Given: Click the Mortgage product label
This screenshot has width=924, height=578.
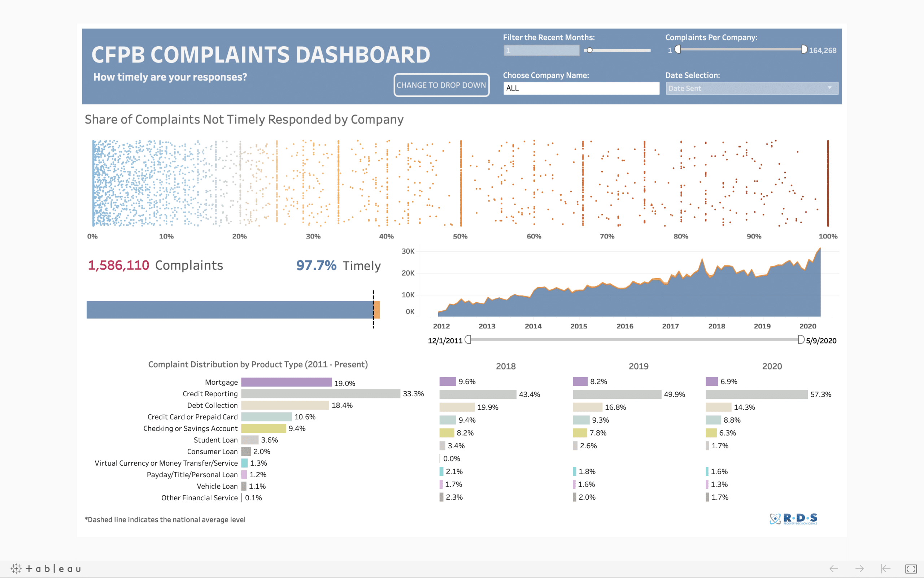Looking at the screenshot, I should 221,382.
